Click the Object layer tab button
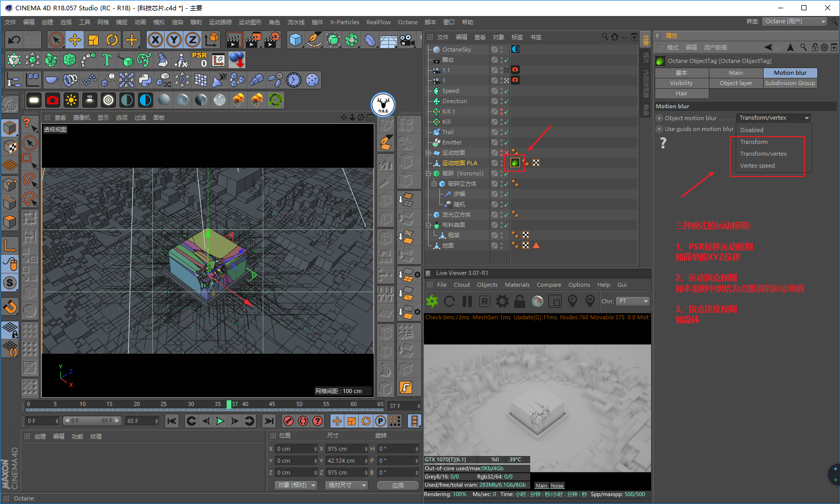This screenshot has height=504, width=840. [736, 83]
